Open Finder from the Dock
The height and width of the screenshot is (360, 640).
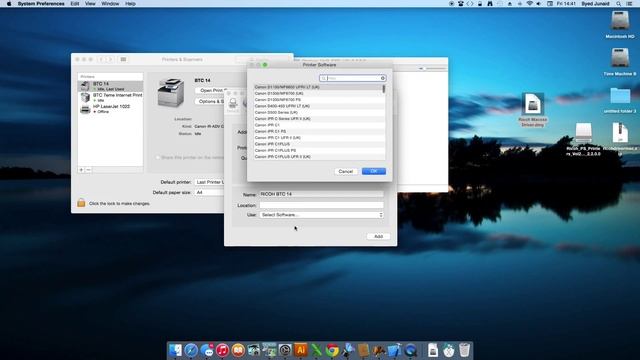tap(176, 350)
